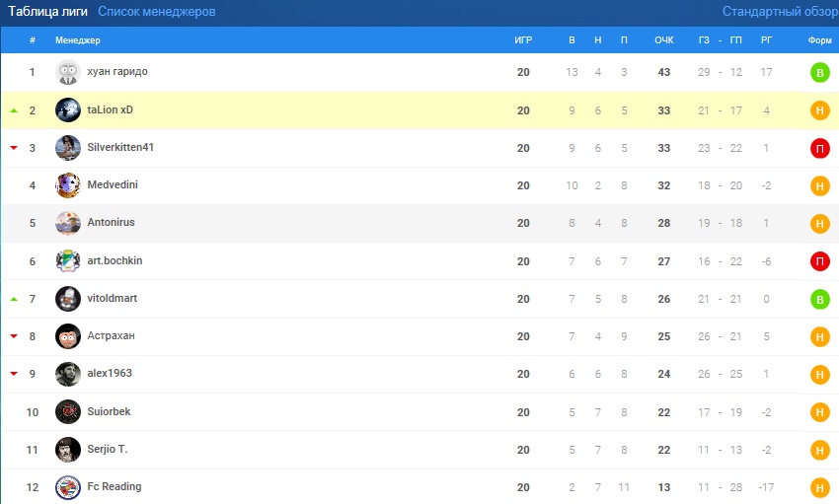This screenshot has height=504, width=839.
Task: Click orange form badge for Fc Reading
Action: pos(819,486)
